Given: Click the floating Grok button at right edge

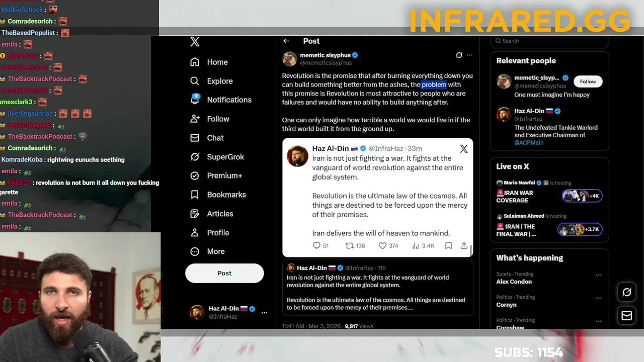Looking at the screenshot, I should (x=626, y=292).
